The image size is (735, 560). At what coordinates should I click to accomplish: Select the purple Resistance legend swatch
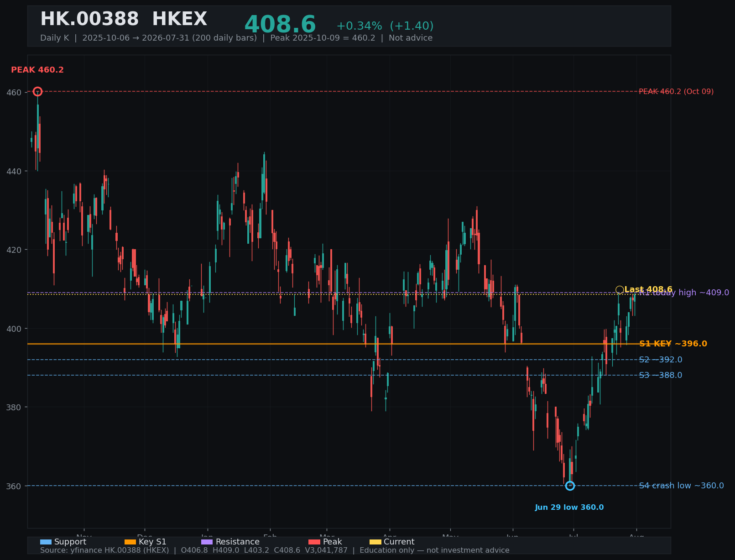tap(207, 542)
